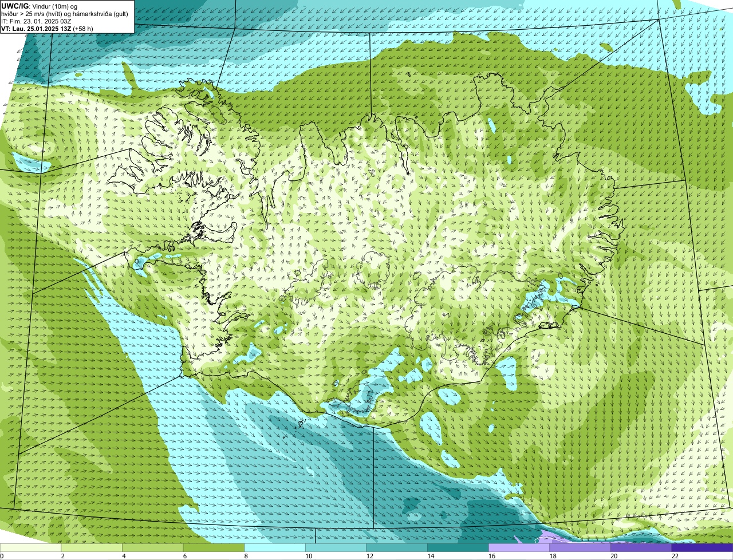
Task: Click the '12' label on the wind scale
Action: click(x=370, y=556)
